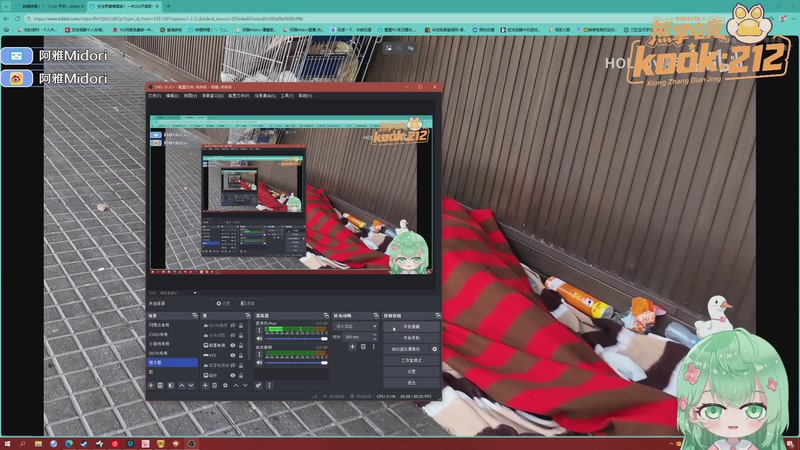
Task: Open browser tab list chevron
Action: (6, 6)
